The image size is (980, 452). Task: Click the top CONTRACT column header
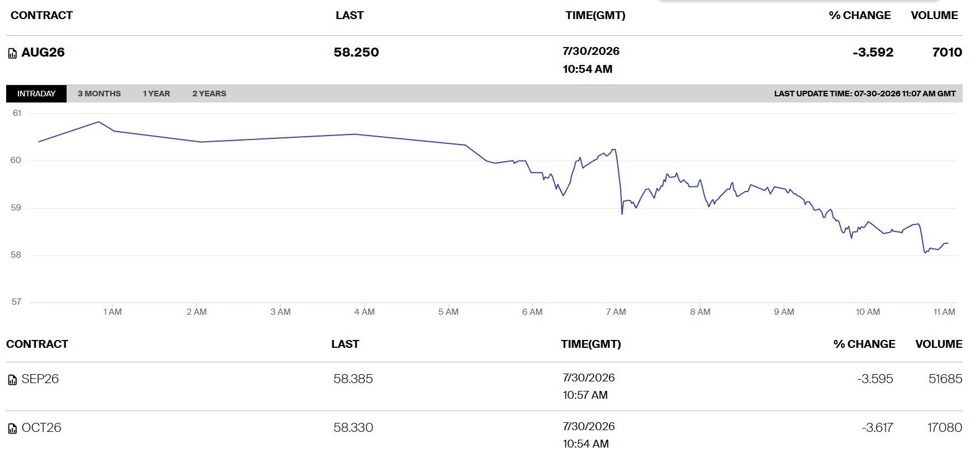pos(41,16)
